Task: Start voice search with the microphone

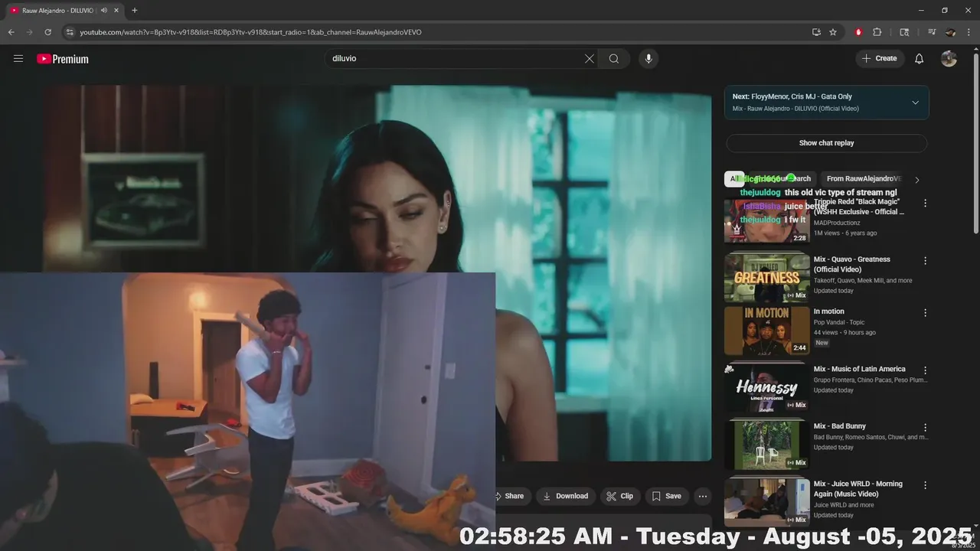Action: click(648, 59)
